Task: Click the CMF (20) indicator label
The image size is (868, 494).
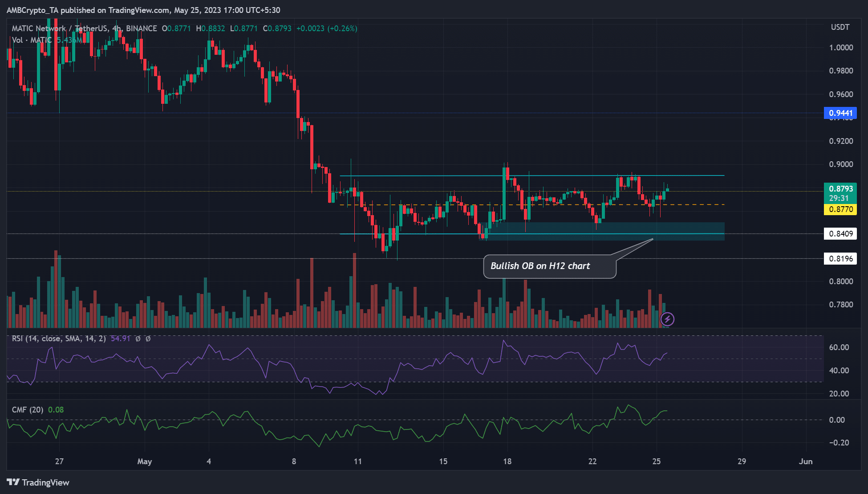Action: pos(28,409)
